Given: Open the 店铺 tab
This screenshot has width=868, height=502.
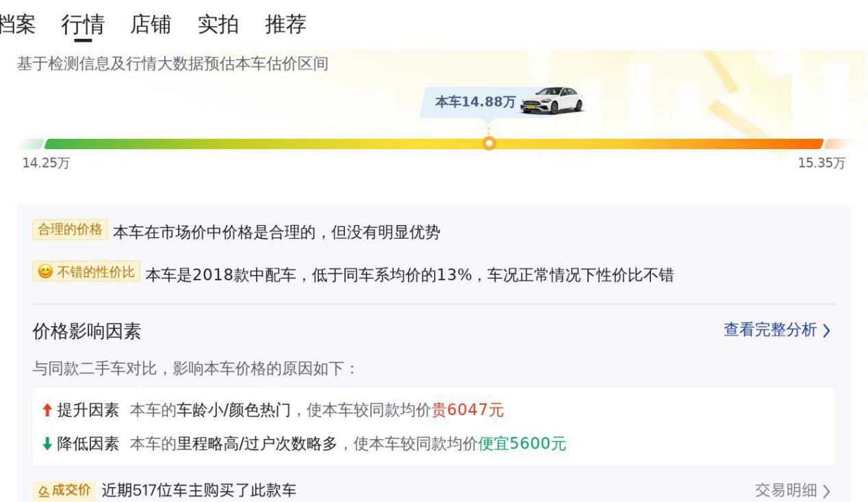Looking at the screenshot, I should 151,25.
